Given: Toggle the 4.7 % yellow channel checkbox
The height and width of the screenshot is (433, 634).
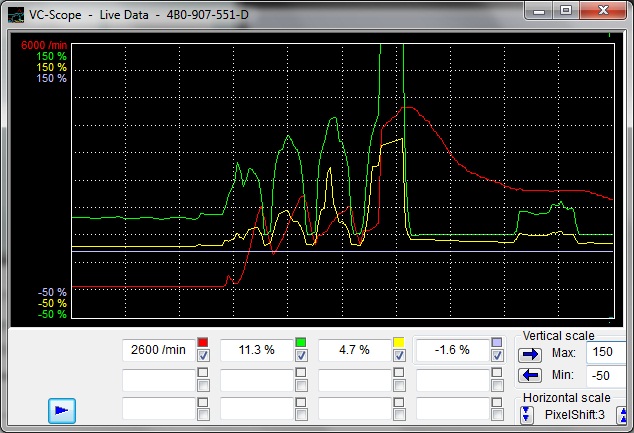Looking at the screenshot, I should (x=399, y=356).
